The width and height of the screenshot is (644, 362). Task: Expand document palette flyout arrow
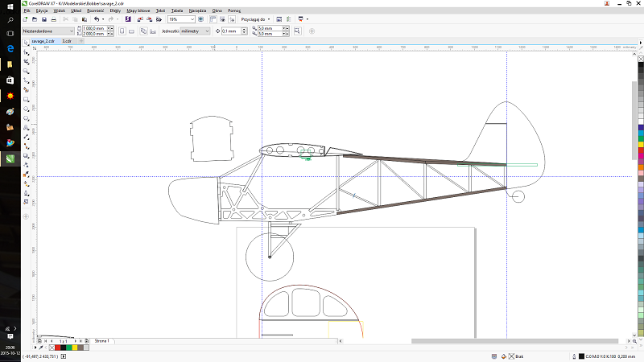click(35, 348)
